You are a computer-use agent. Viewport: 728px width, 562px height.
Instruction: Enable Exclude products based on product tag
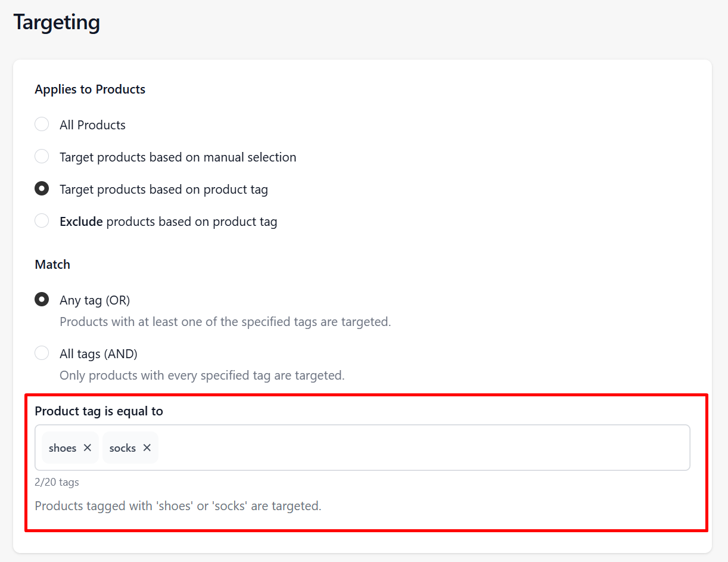point(42,221)
